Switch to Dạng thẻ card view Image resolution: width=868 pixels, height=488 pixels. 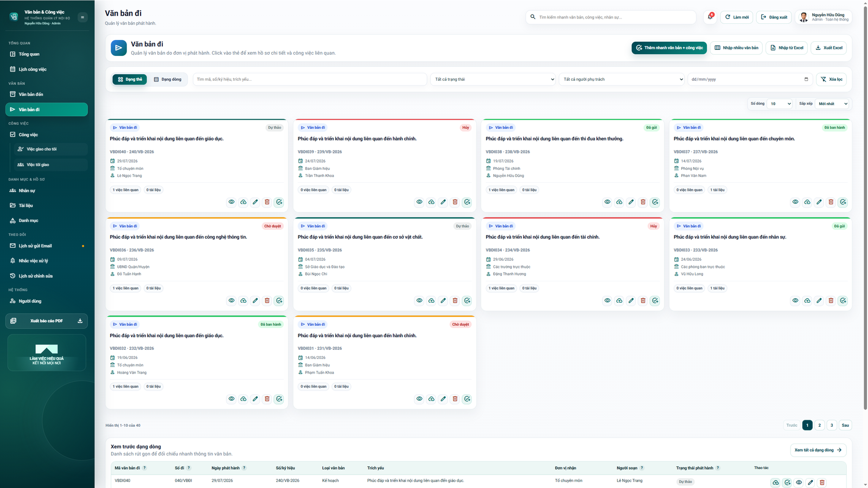tap(130, 79)
